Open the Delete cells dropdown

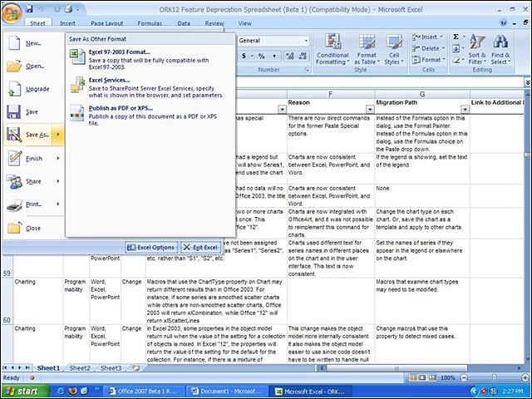[x=428, y=48]
